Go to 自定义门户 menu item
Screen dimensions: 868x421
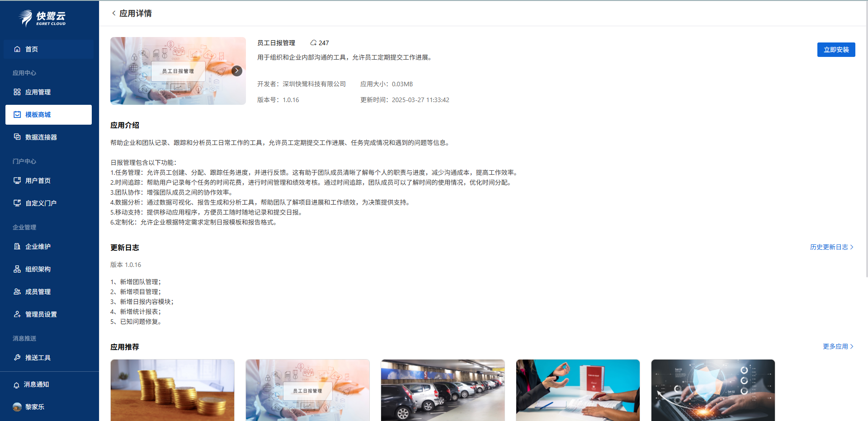(41, 203)
